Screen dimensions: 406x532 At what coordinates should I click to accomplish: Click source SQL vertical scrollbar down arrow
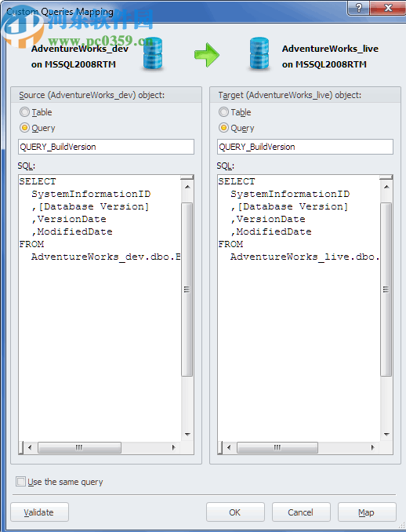click(x=187, y=434)
